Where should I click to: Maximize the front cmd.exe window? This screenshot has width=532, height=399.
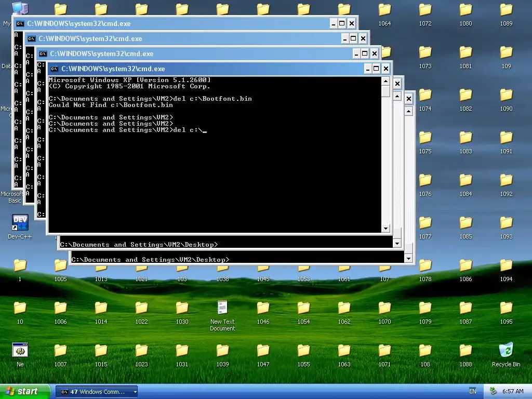coord(376,69)
